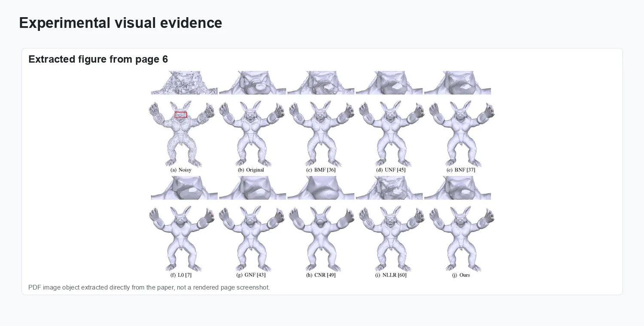Select the "(i) NLLR [60]" figure label
This screenshot has width=644, height=326.
pyautogui.click(x=391, y=275)
